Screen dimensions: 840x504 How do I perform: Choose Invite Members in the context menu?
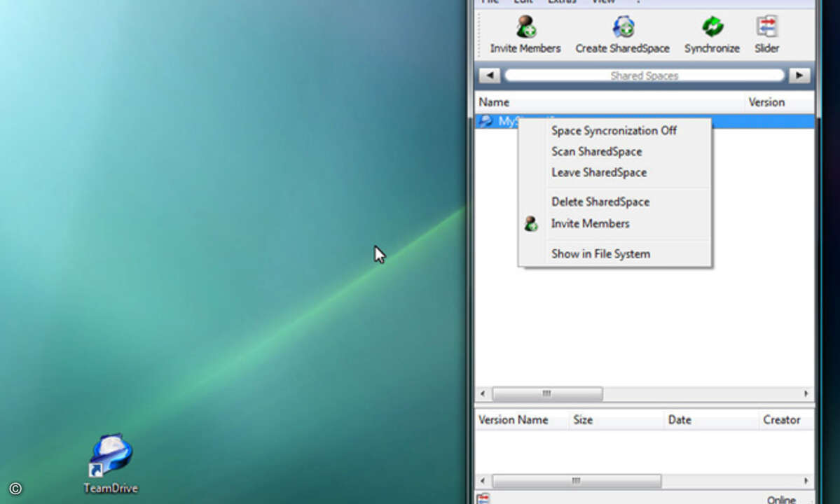(x=614, y=223)
